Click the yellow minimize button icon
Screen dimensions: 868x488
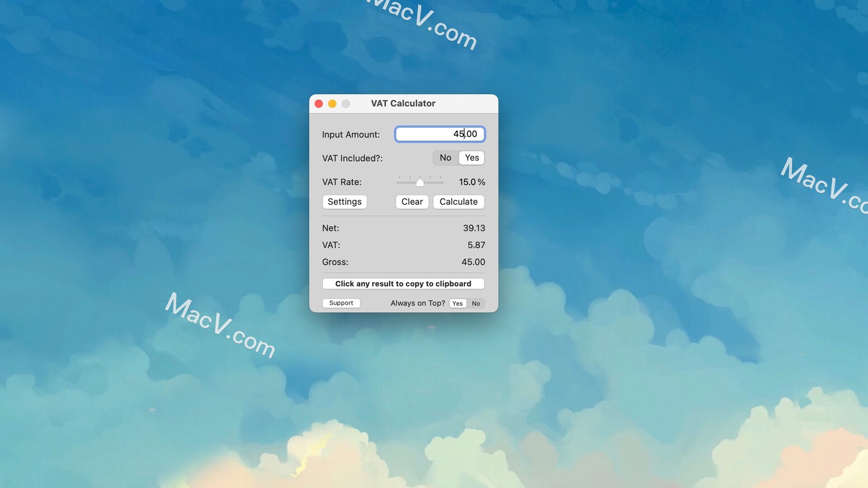point(331,103)
